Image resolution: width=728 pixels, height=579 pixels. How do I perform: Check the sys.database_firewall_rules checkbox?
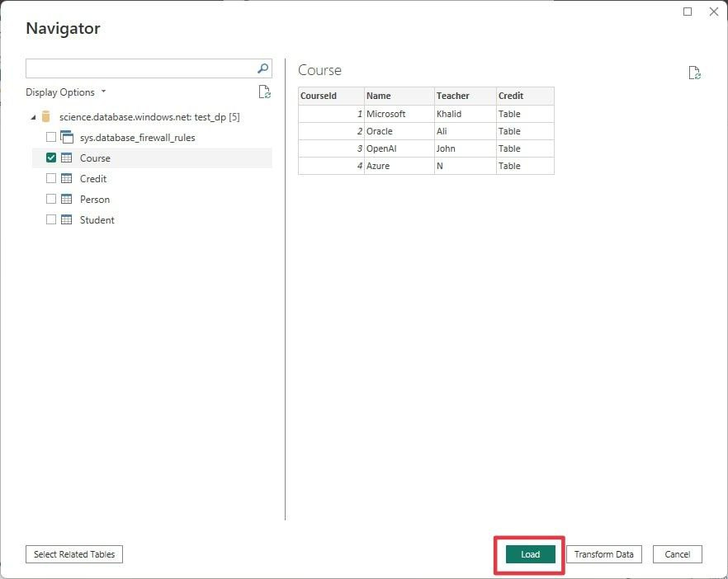(x=51, y=137)
